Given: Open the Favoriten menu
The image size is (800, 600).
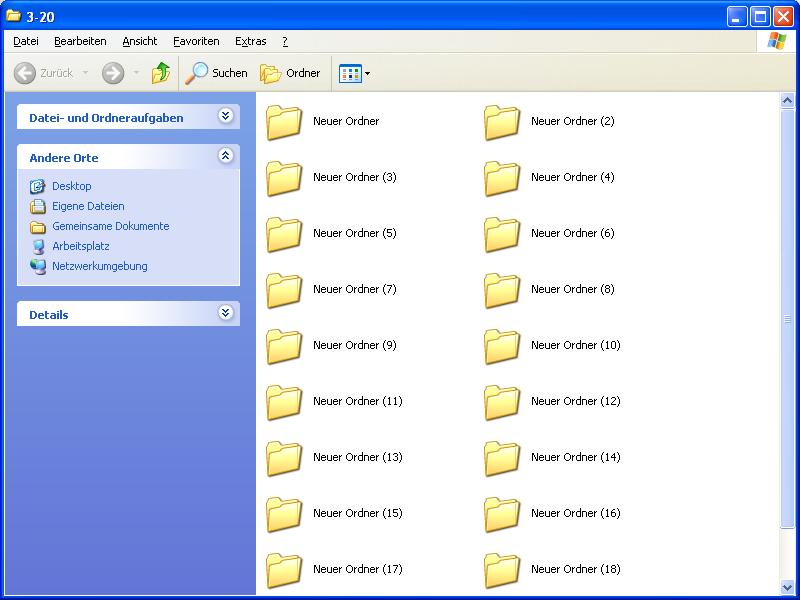Looking at the screenshot, I should tap(196, 41).
